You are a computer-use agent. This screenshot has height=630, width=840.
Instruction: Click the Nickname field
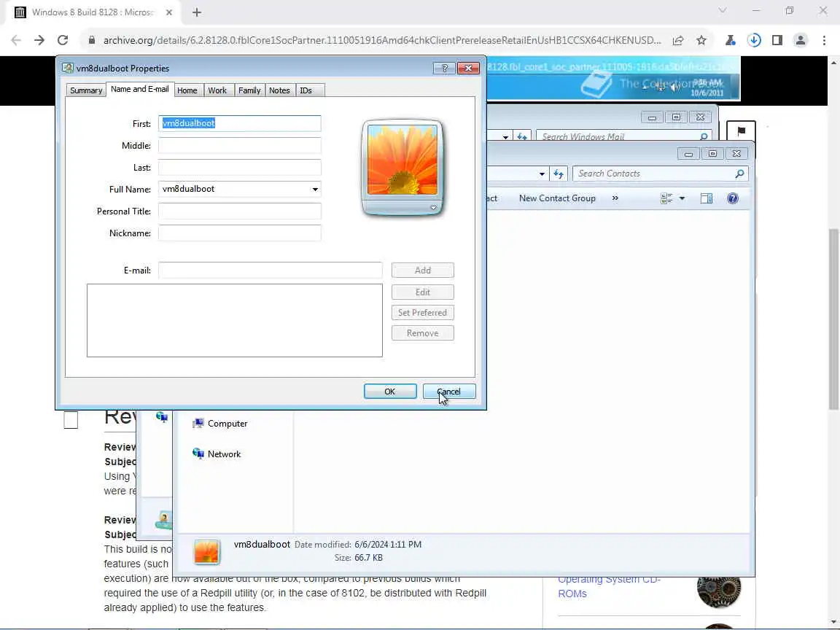click(239, 233)
